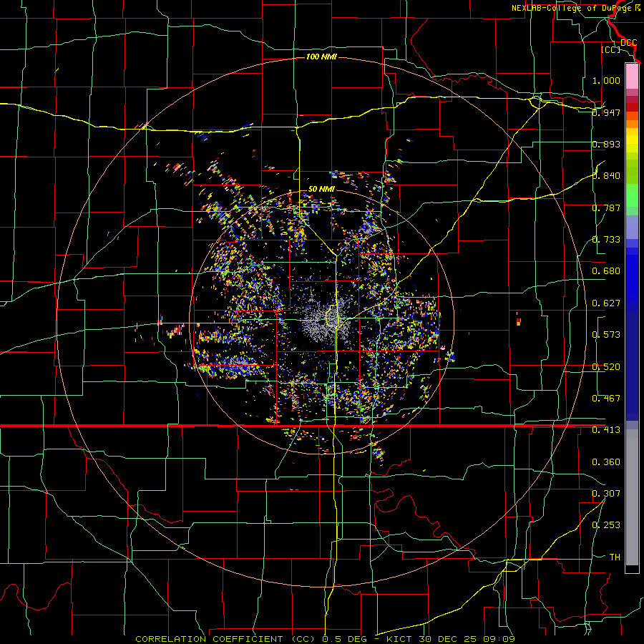
Task: Click the 50 NMI range ring label
Action: click(x=321, y=189)
